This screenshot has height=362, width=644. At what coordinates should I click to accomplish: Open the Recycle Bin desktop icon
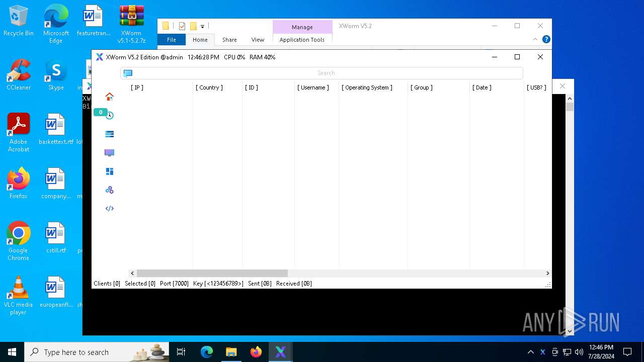[x=19, y=21]
